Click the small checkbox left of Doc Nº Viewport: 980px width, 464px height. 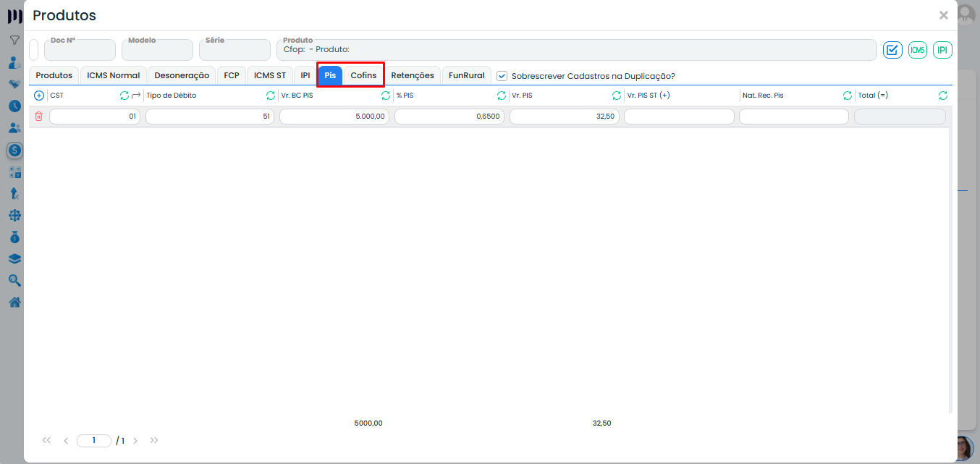[33, 50]
